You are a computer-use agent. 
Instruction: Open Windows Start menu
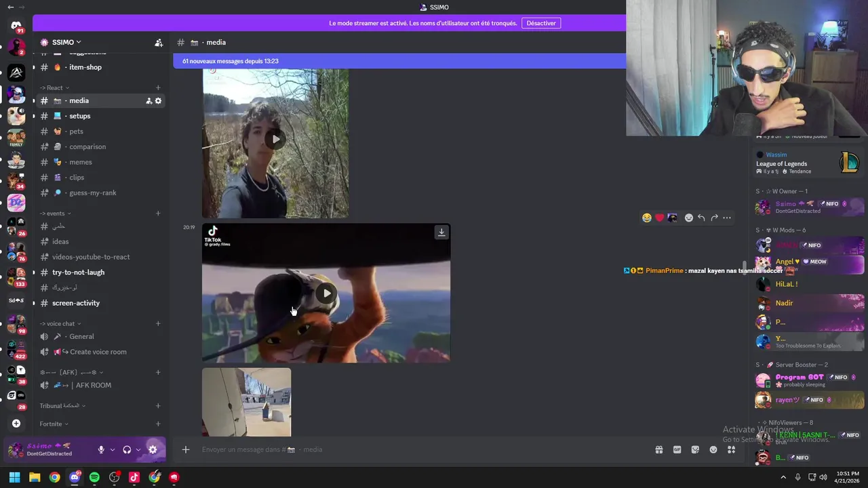(x=14, y=477)
